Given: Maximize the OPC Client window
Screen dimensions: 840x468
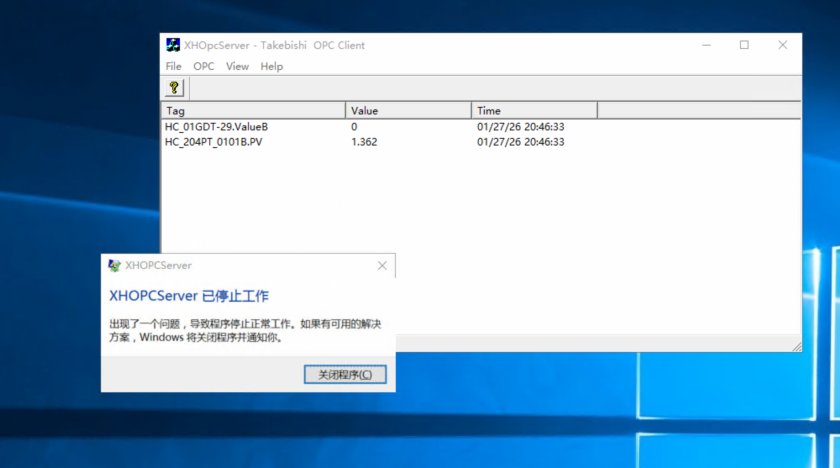Looking at the screenshot, I should click(x=744, y=46).
